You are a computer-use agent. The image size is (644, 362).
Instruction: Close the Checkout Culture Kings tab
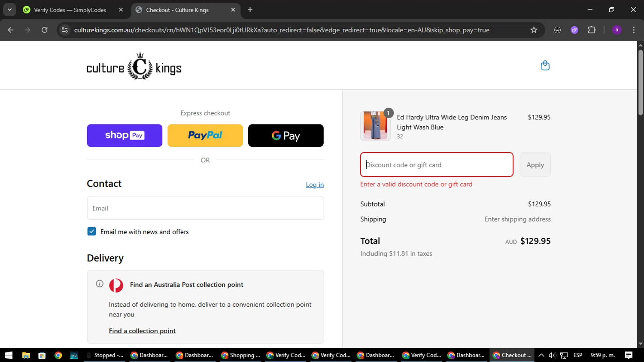(233, 10)
